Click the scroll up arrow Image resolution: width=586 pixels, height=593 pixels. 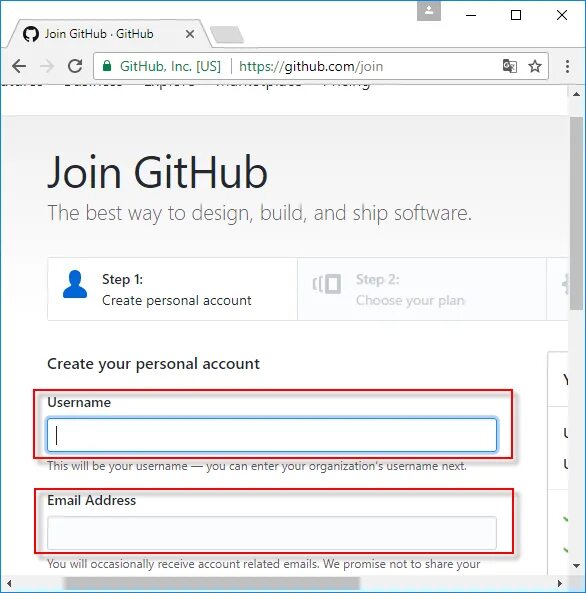coord(576,94)
